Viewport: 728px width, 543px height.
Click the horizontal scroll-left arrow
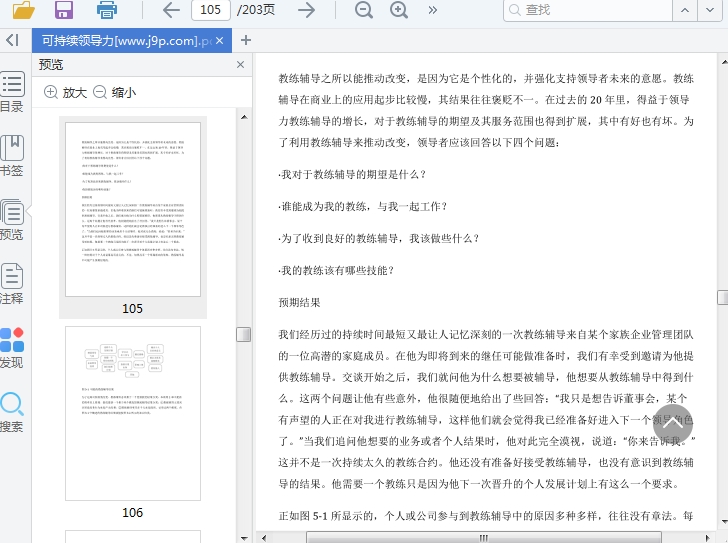pyautogui.click(x=264, y=538)
